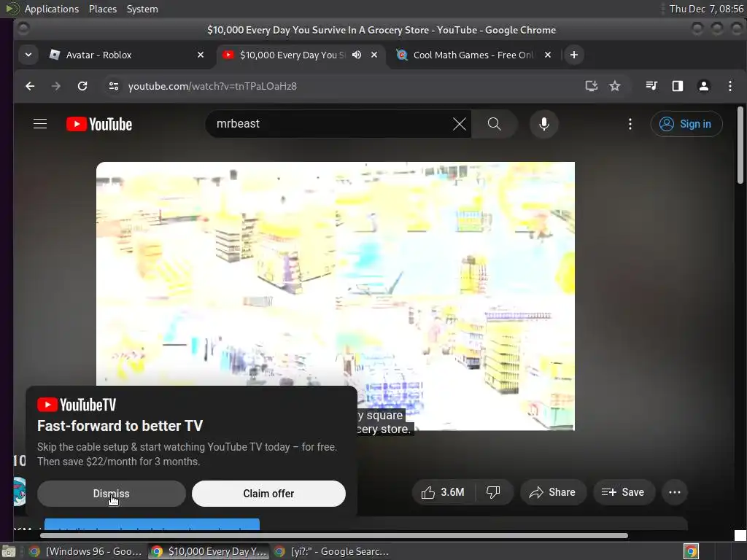Open YouTube settings three-dot menu

point(630,124)
